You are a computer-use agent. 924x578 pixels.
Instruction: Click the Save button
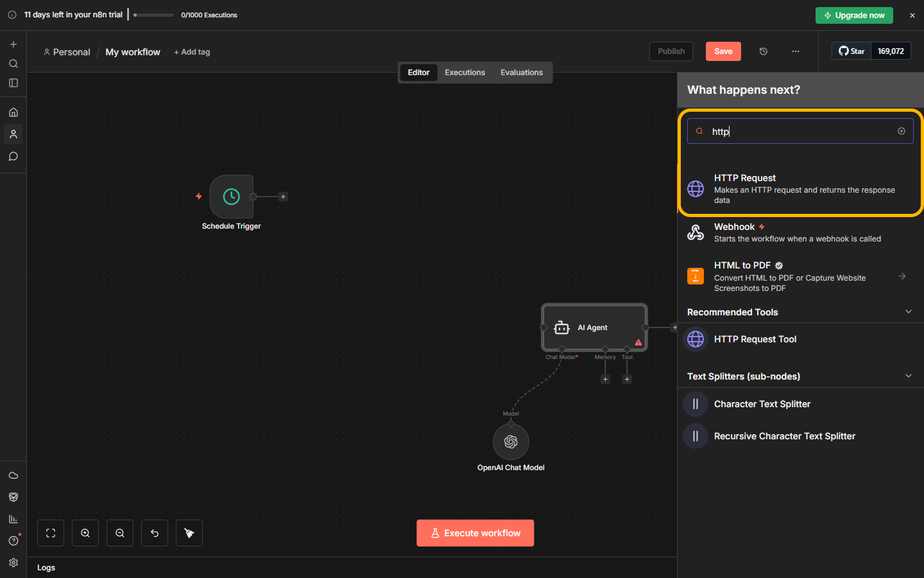pos(723,51)
